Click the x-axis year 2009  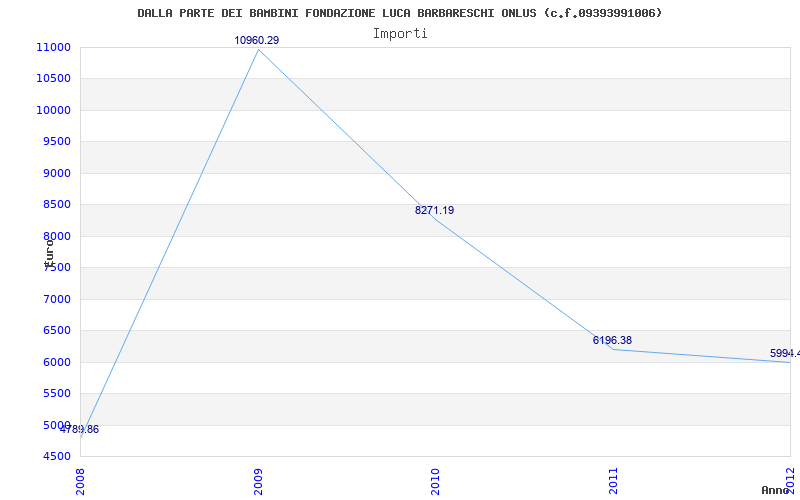tap(258, 481)
